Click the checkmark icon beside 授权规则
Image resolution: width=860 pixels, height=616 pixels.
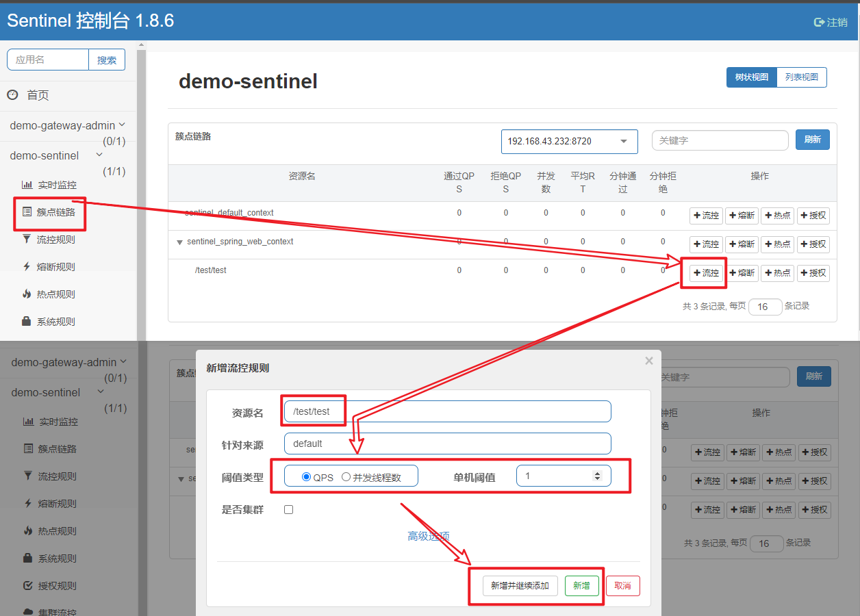tap(28, 586)
